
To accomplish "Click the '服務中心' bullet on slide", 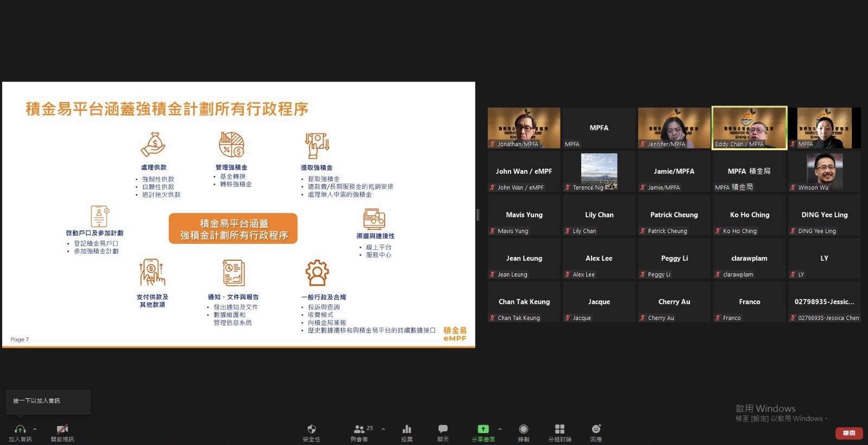I will 379,255.
